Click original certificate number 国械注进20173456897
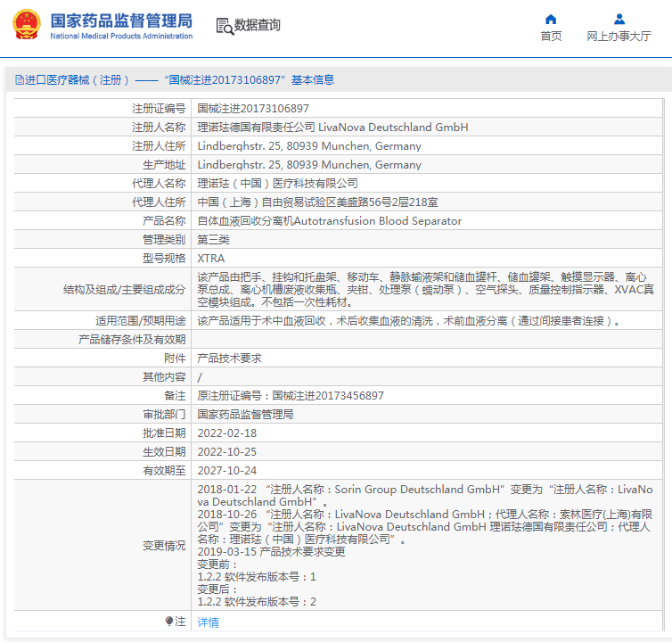This screenshot has width=672, height=643. point(291,396)
